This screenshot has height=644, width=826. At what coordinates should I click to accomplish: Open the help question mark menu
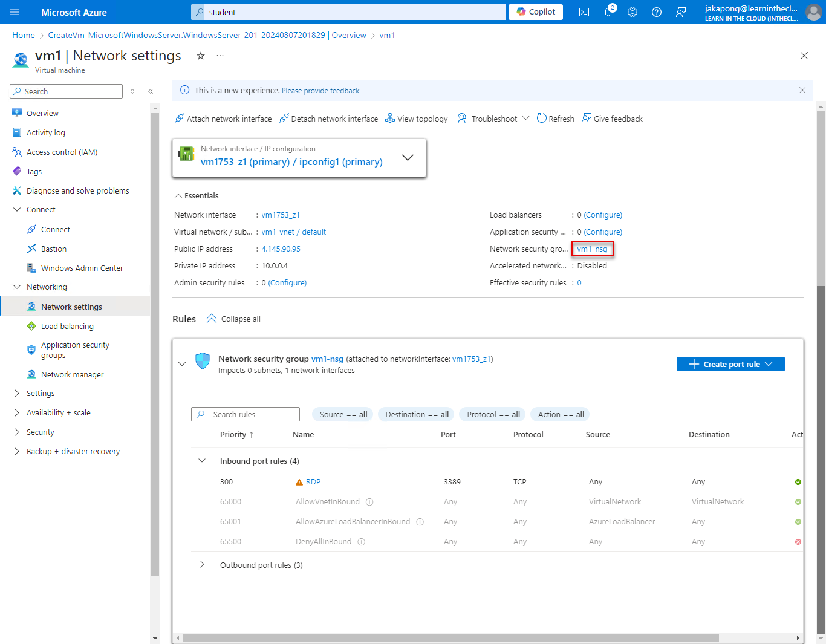(657, 12)
